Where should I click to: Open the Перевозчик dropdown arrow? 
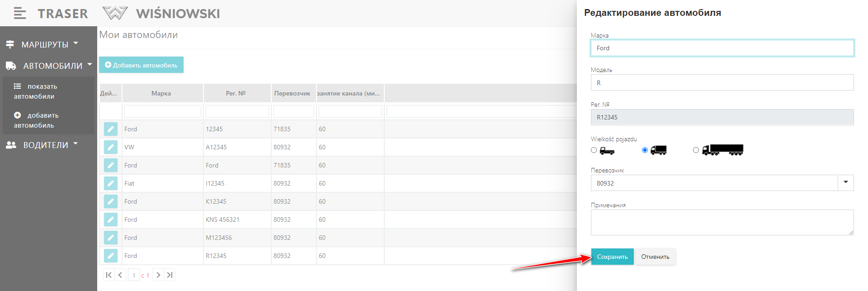click(x=845, y=183)
